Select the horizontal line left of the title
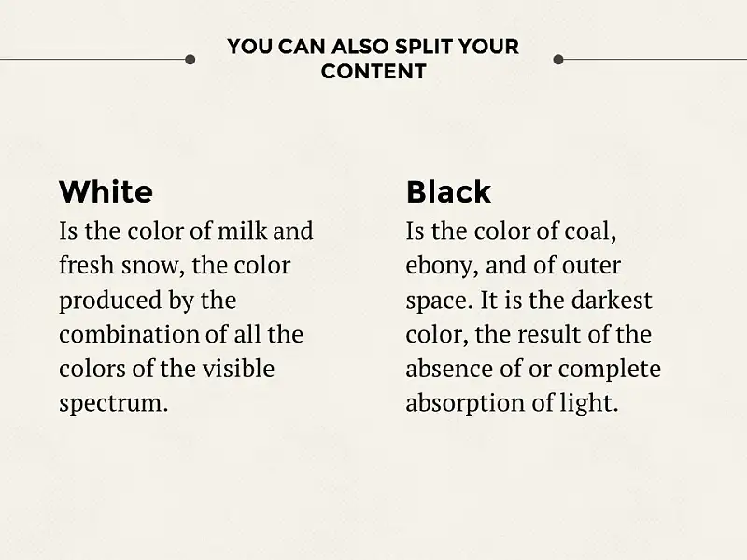This screenshot has height=560, width=747. point(92,60)
